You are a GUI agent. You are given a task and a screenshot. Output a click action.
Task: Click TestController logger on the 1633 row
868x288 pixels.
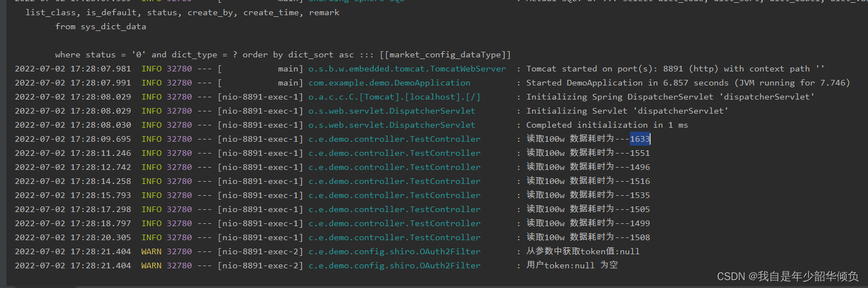[x=395, y=139]
